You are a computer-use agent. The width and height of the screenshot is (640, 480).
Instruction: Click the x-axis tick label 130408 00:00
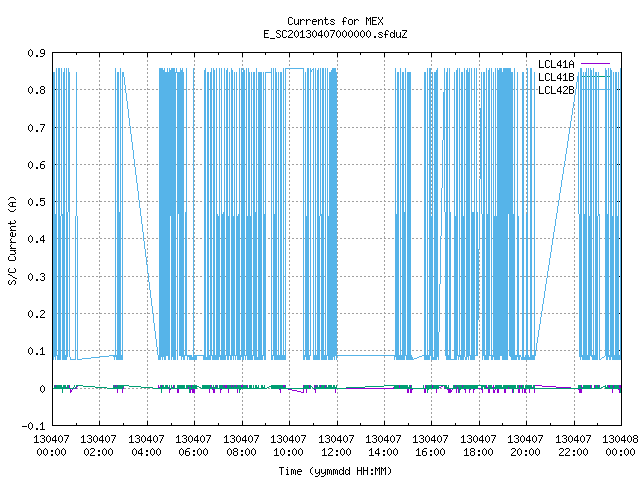click(x=620, y=446)
